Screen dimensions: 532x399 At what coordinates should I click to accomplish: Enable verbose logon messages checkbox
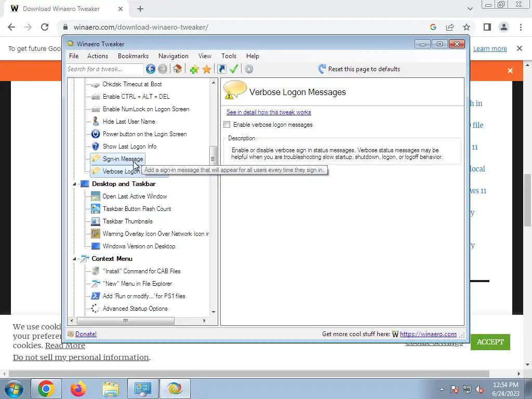point(227,125)
